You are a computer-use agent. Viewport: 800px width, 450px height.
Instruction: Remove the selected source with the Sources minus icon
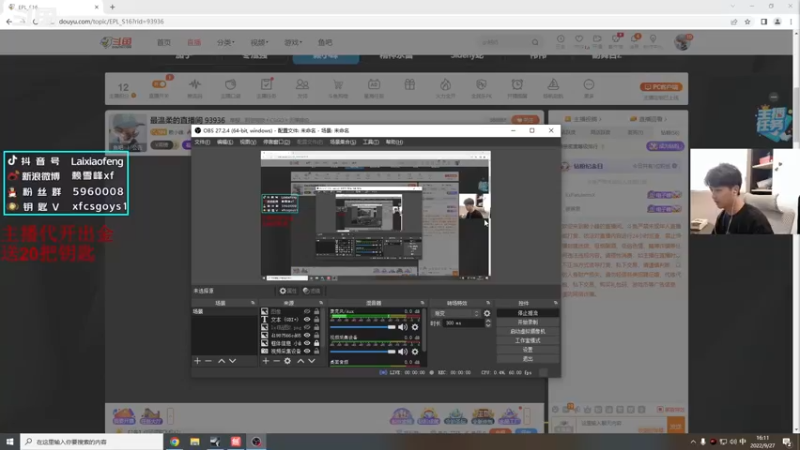tap(276, 361)
